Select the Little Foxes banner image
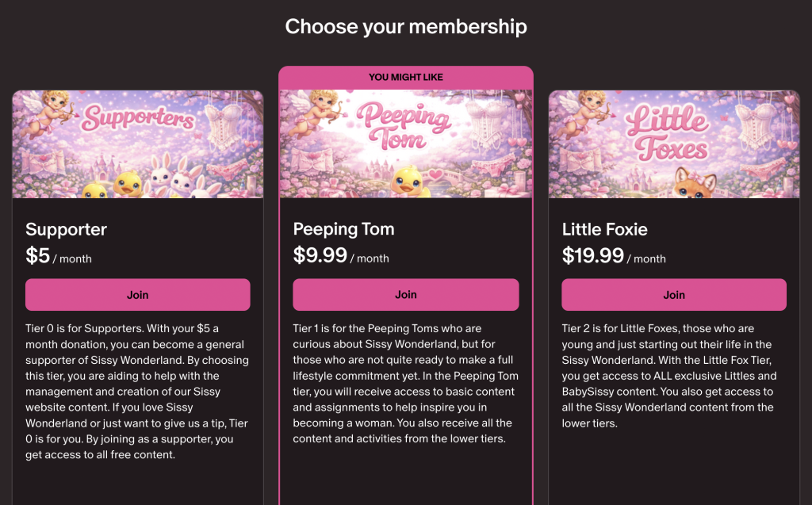 pos(673,144)
